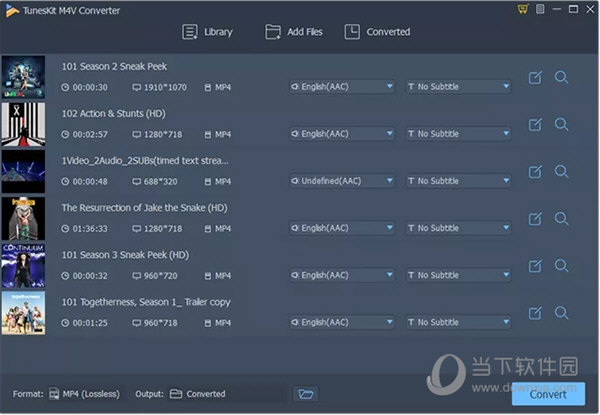
Task: Click the Convert button
Action: tap(548, 394)
